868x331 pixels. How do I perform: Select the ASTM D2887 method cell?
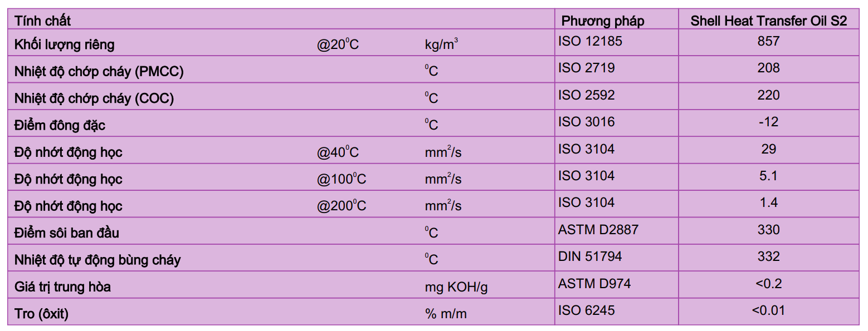617,230
